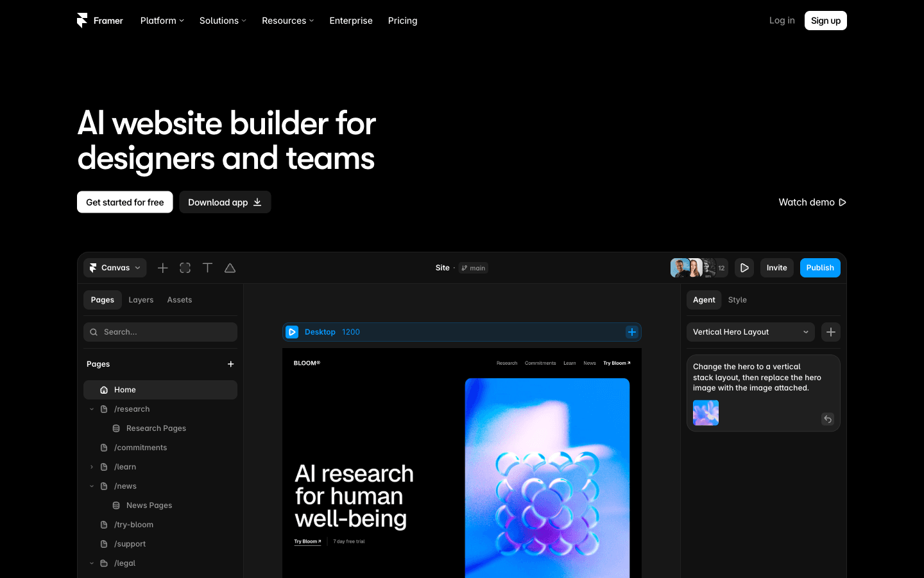This screenshot has width=924, height=578.
Task: Collapse the /research tree chevron
Action: (x=92, y=409)
